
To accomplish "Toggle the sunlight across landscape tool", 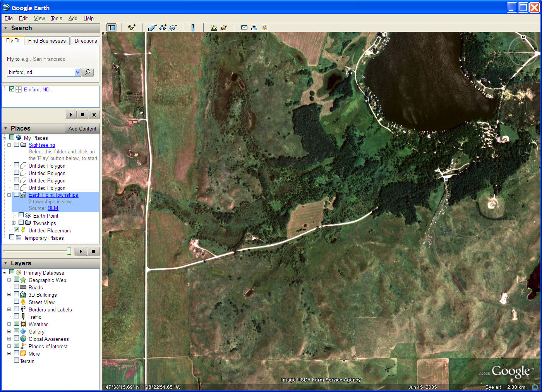I will 214,28.
